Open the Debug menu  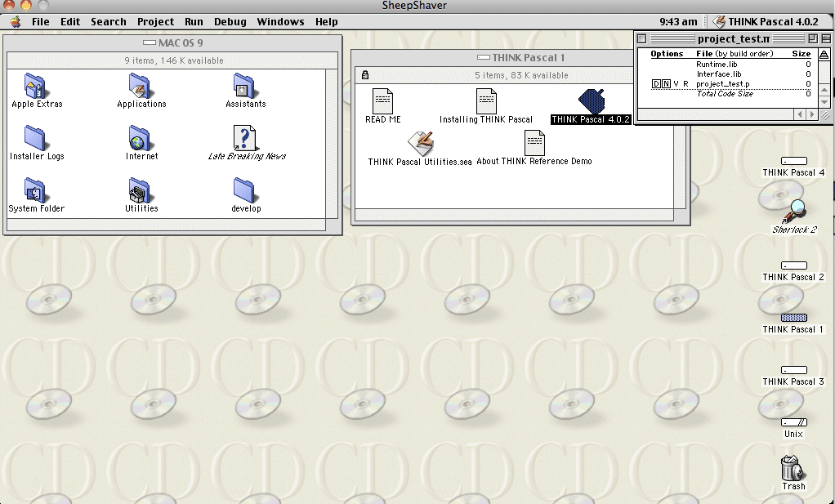(x=230, y=22)
